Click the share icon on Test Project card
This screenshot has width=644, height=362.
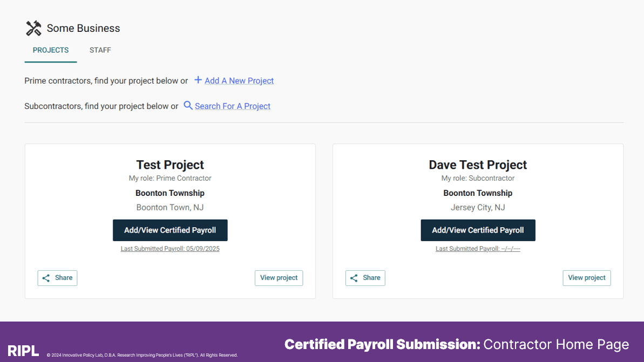click(46, 278)
